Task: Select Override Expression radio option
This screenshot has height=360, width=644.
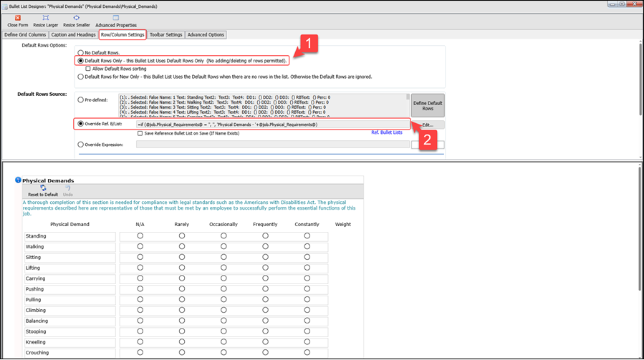Action: coord(80,145)
